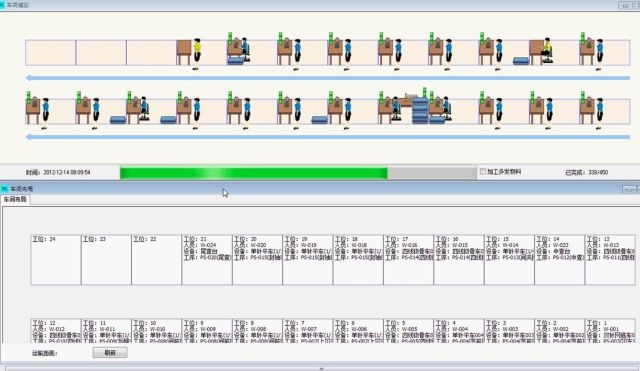Screen dimensions: 640x371
Task: Select the standing yellow-shirt worker in simulation
Action: (197, 54)
